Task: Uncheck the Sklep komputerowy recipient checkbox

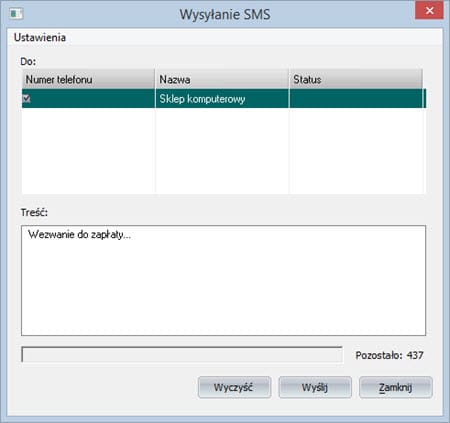Action: [26, 99]
